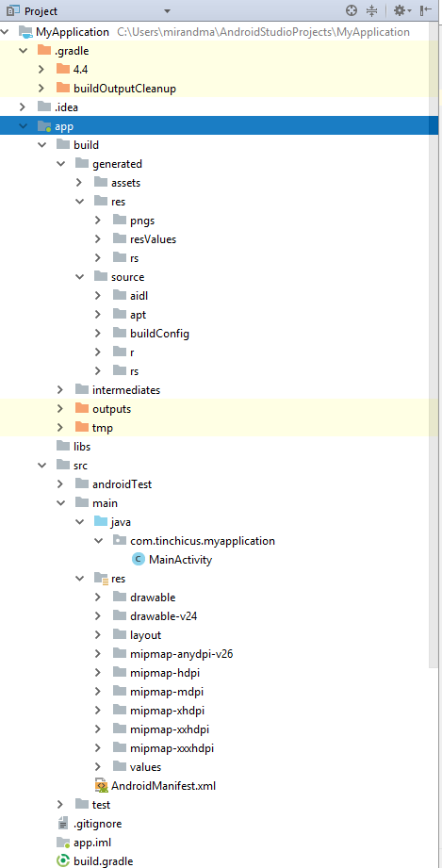The image size is (442, 868).
Task: Click the Scroll from Source target icon
Action: pyautogui.click(x=352, y=10)
